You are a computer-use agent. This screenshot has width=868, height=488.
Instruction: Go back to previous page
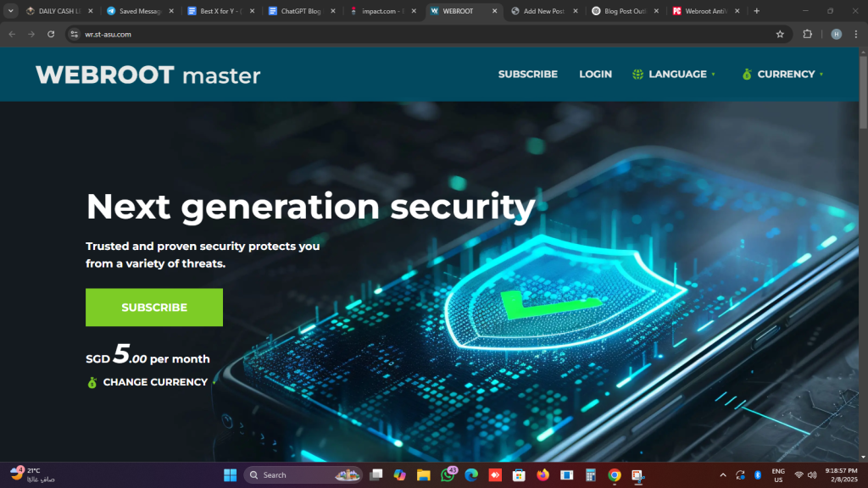[12, 34]
